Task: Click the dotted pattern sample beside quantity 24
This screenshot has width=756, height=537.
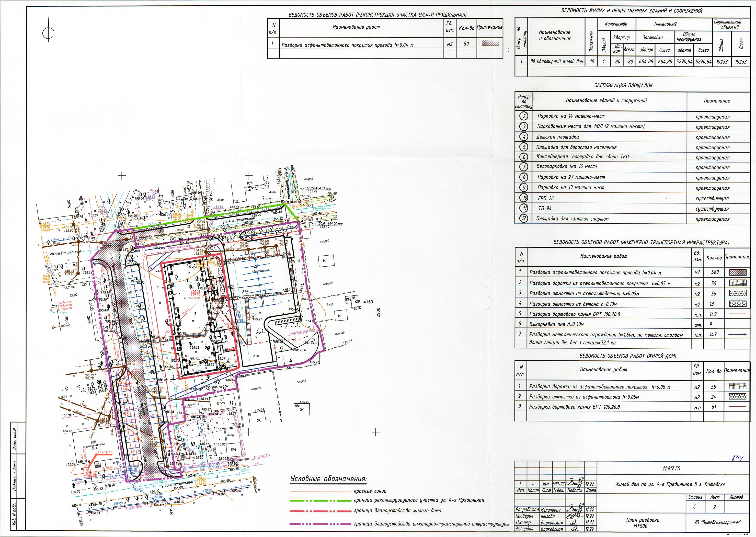Action: [x=738, y=397]
